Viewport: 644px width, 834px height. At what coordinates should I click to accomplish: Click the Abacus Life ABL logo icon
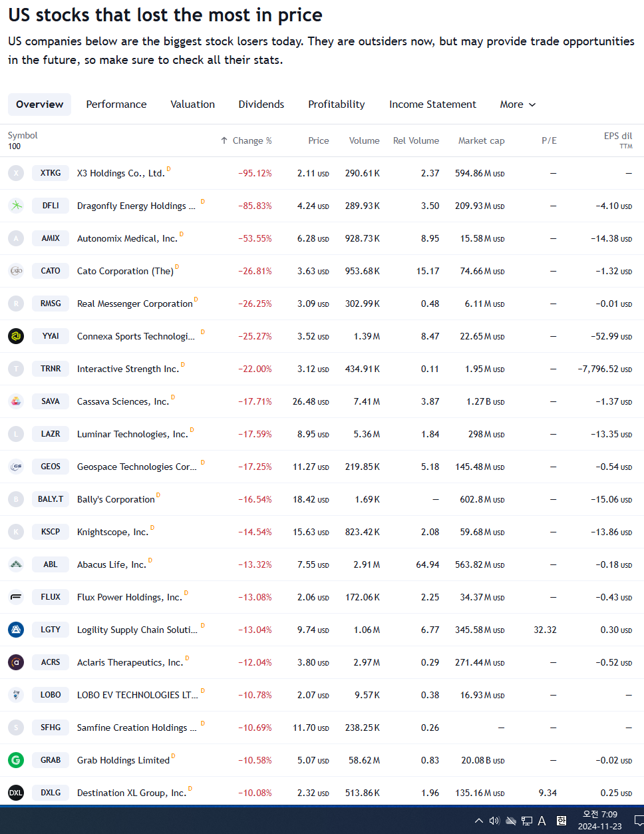[x=16, y=564]
